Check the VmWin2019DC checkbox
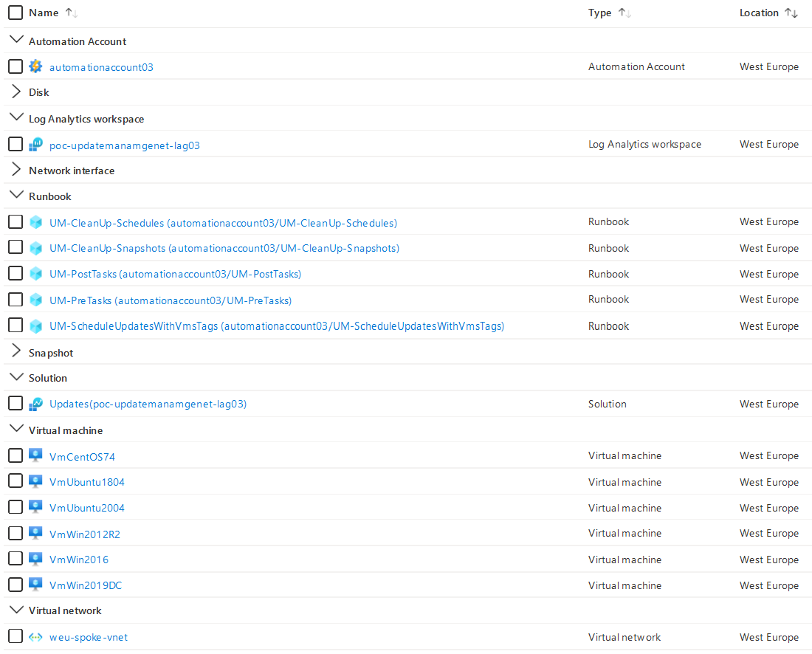 click(x=16, y=585)
